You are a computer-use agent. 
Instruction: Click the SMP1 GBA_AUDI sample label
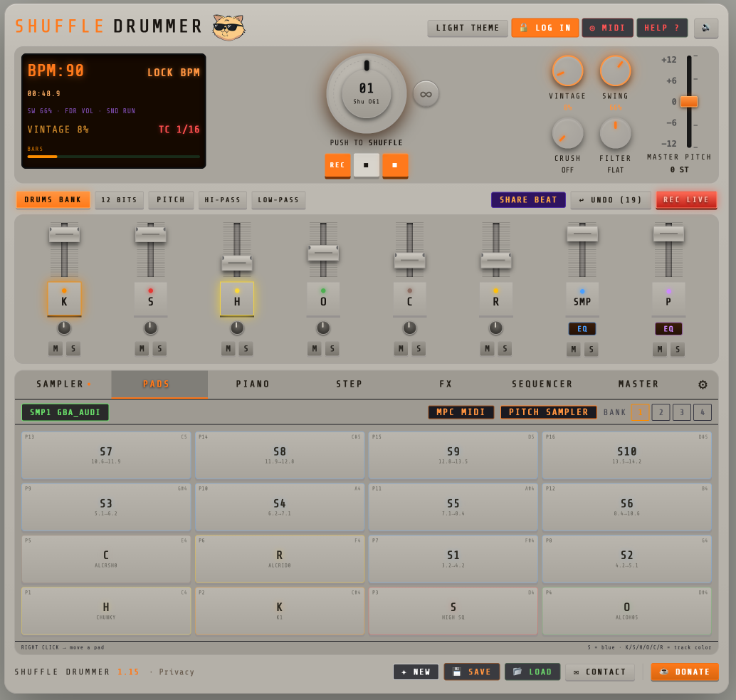[65, 412]
